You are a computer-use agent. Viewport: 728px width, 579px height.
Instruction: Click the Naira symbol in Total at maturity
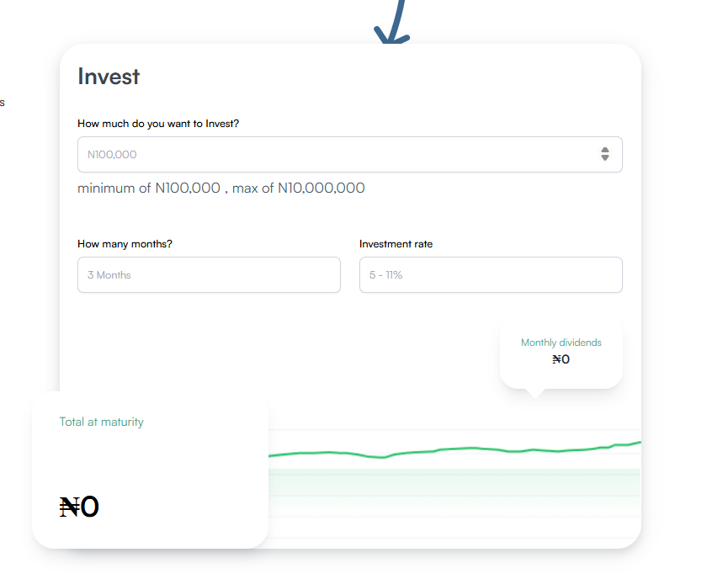click(x=69, y=507)
